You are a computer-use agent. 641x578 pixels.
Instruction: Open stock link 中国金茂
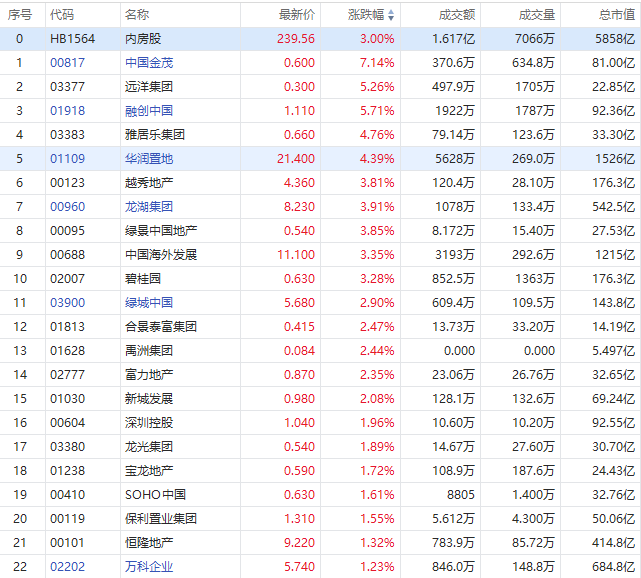click(149, 63)
